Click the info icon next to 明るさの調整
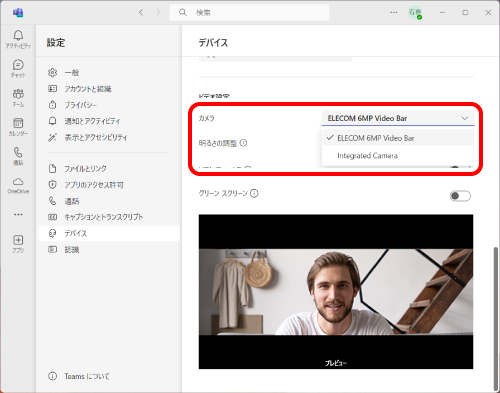Viewport: 500px width, 393px height. pyautogui.click(x=244, y=143)
